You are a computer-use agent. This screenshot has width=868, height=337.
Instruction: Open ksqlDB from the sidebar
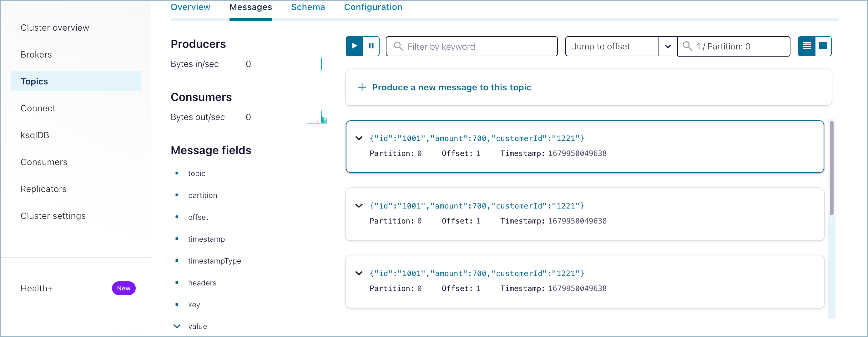click(x=35, y=135)
